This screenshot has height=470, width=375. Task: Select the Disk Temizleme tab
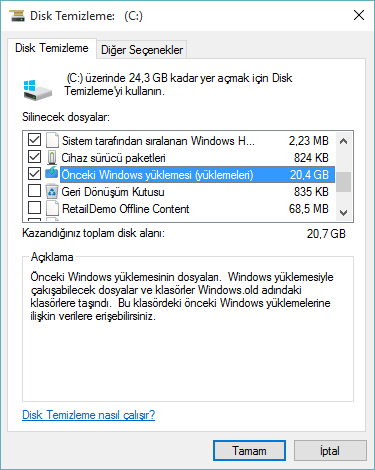(52, 48)
